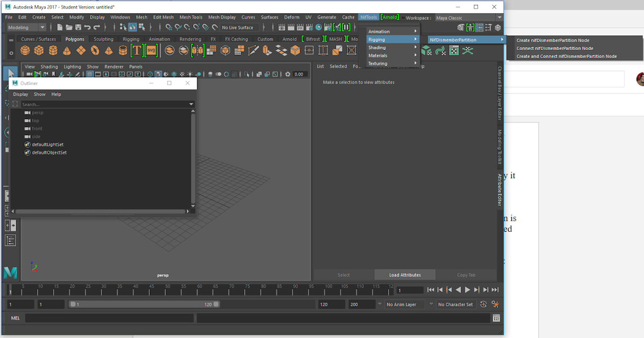Toggle Select by component type mode

[142, 27]
